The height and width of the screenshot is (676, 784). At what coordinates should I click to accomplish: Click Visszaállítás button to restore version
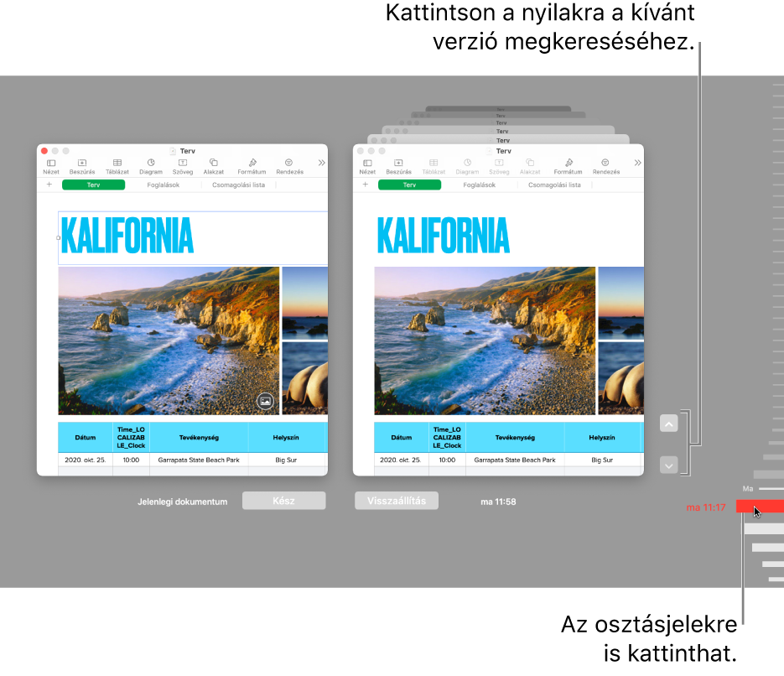[397, 501]
